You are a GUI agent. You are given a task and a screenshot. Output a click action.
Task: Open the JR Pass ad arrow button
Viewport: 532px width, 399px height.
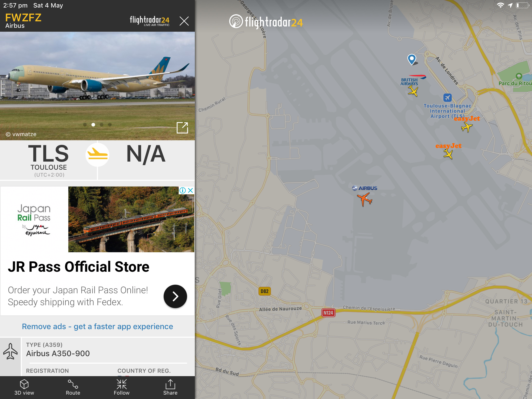click(x=175, y=296)
